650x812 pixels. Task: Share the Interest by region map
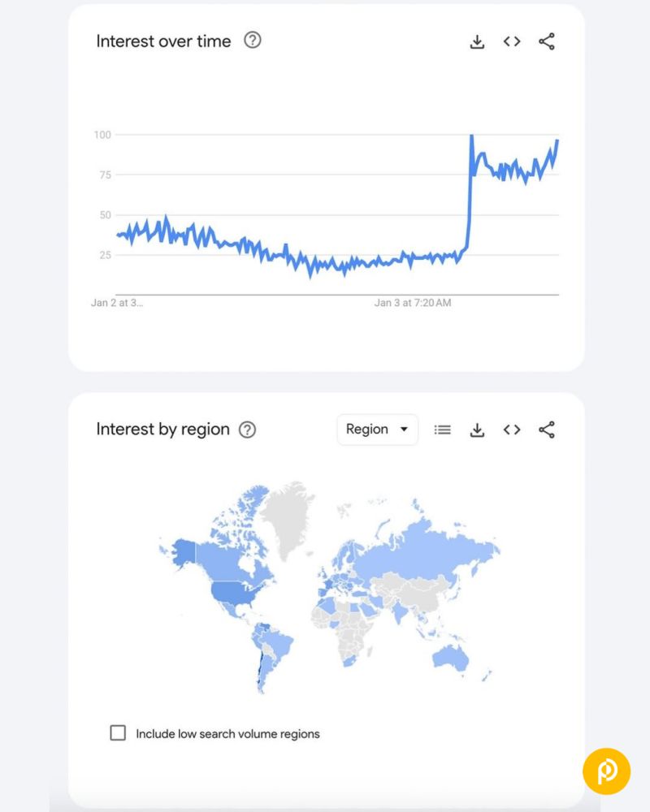pyautogui.click(x=547, y=430)
